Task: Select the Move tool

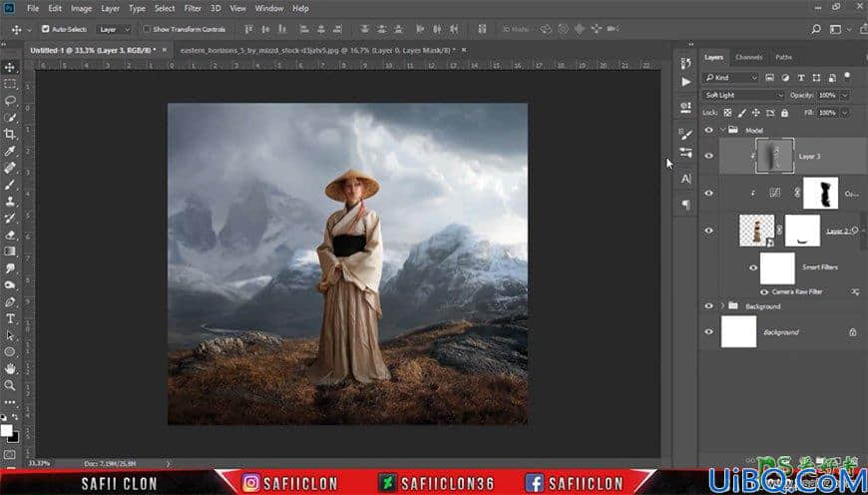Action: tap(10, 68)
